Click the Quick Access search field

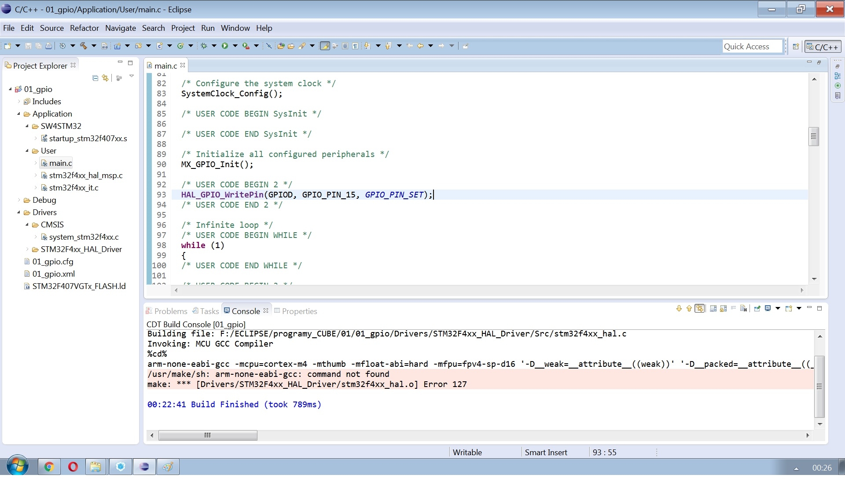(753, 46)
